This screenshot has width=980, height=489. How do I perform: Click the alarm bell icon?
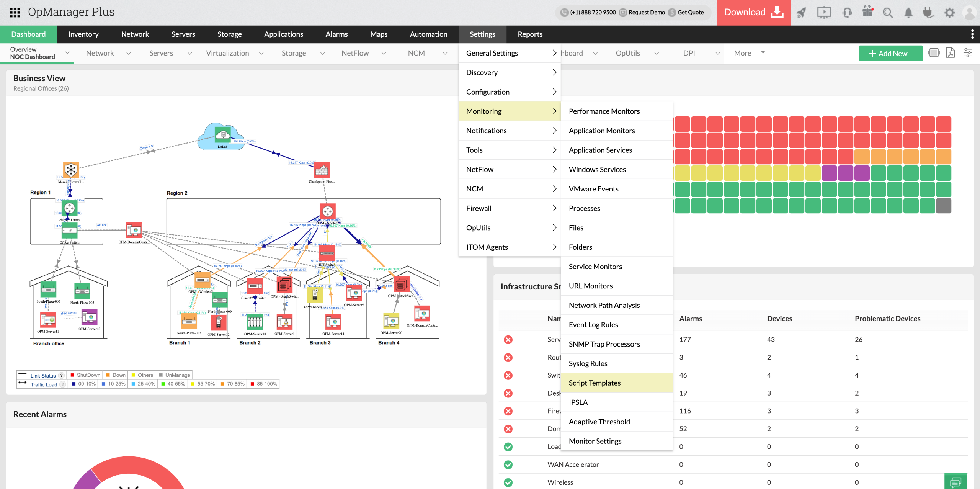coord(908,13)
